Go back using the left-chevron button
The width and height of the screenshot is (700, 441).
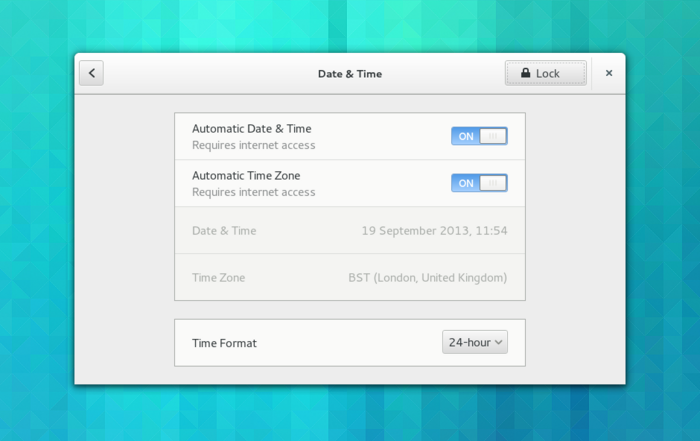point(92,73)
